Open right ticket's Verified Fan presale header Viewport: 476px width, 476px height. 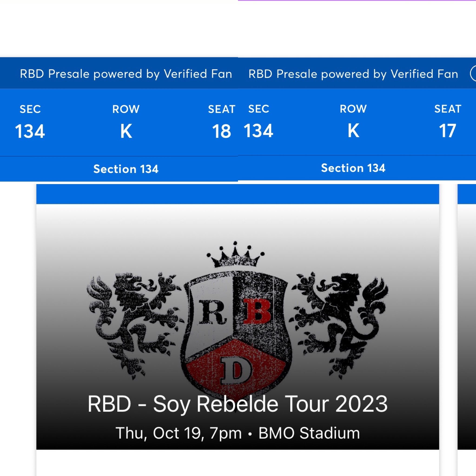pyautogui.click(x=353, y=74)
